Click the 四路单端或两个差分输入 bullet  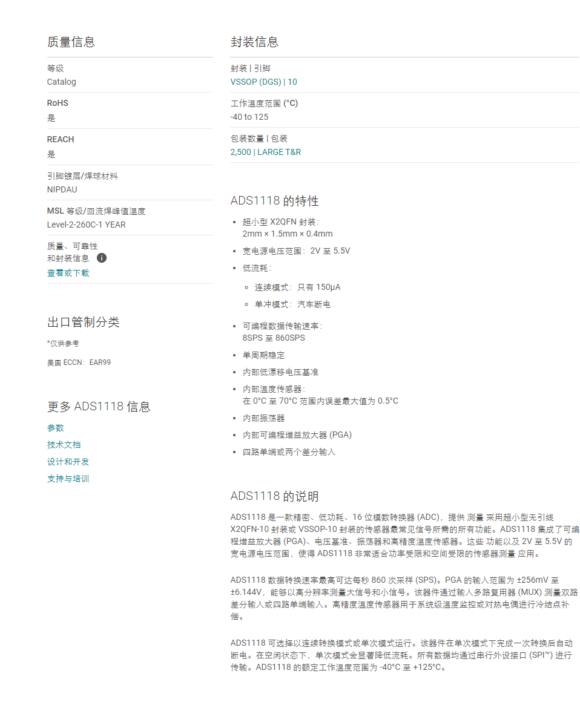pyautogui.click(x=289, y=452)
